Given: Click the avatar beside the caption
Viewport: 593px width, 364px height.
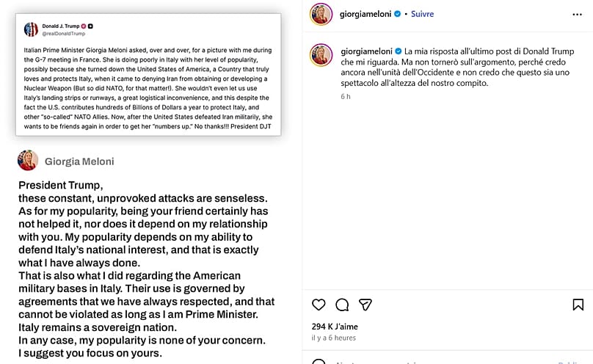Looking at the screenshot, I should click(x=321, y=55).
